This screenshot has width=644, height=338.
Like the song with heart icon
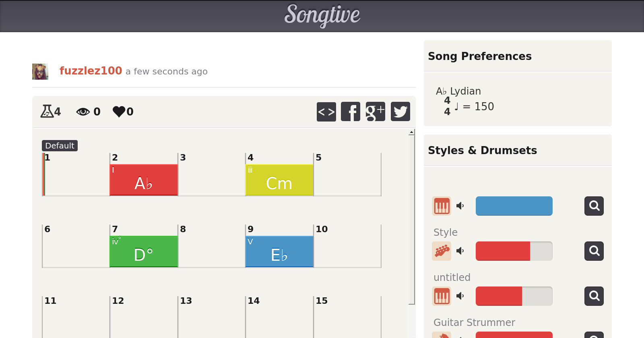click(119, 111)
